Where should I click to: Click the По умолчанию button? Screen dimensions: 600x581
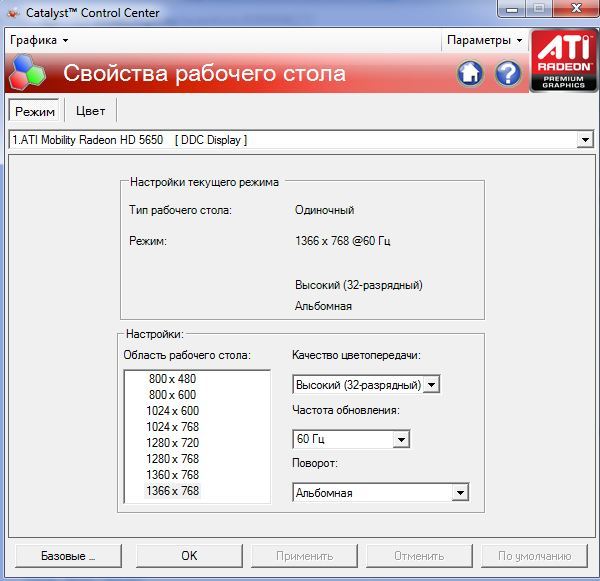(534, 556)
